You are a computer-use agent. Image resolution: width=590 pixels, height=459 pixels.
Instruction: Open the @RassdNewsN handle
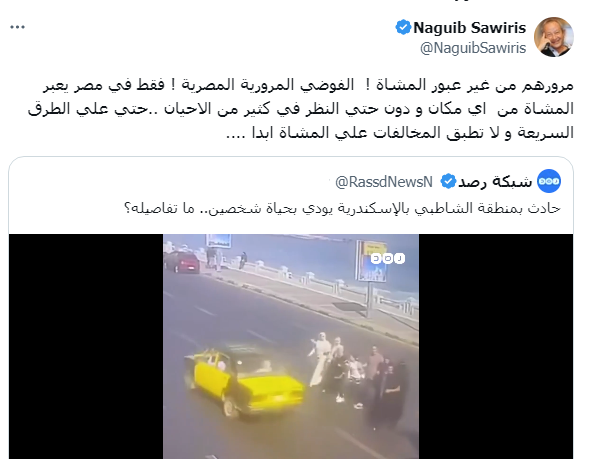pos(384,182)
